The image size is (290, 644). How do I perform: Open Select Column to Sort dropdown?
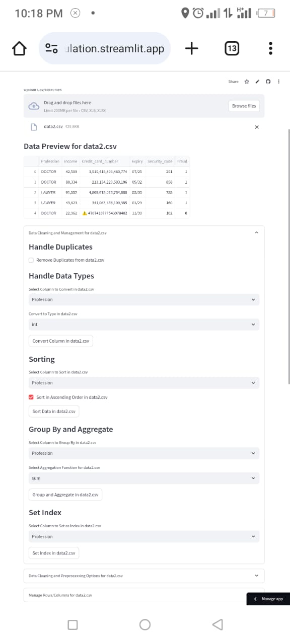(144, 383)
